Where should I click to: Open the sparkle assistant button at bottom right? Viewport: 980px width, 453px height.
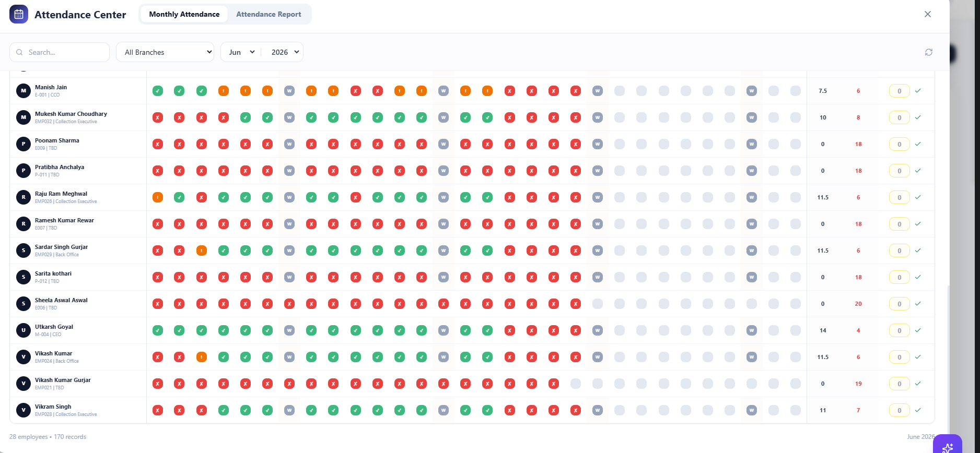click(x=947, y=446)
